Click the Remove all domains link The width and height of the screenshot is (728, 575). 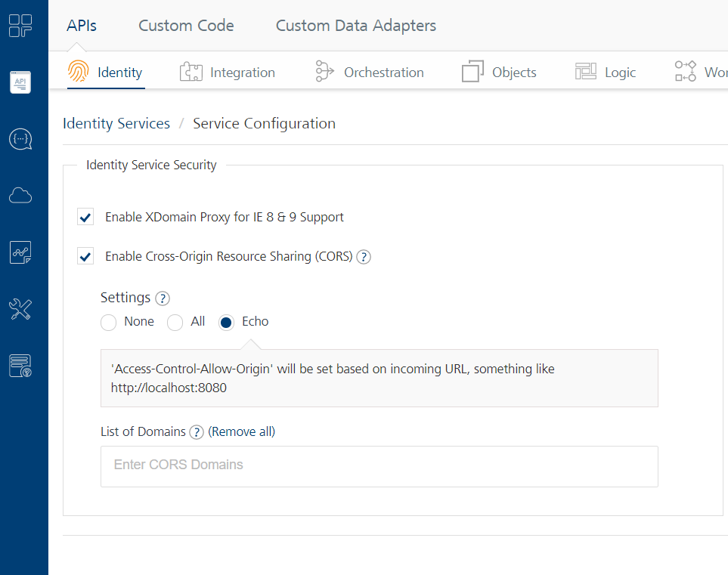[x=242, y=432]
